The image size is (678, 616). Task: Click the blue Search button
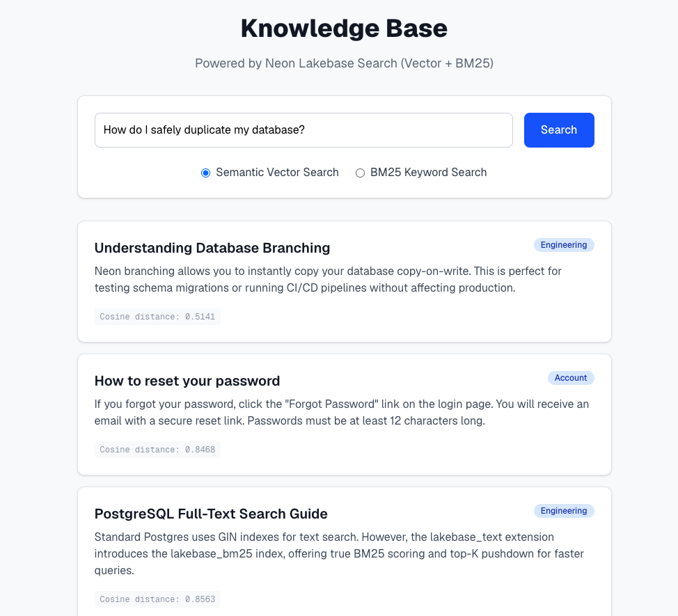(559, 130)
